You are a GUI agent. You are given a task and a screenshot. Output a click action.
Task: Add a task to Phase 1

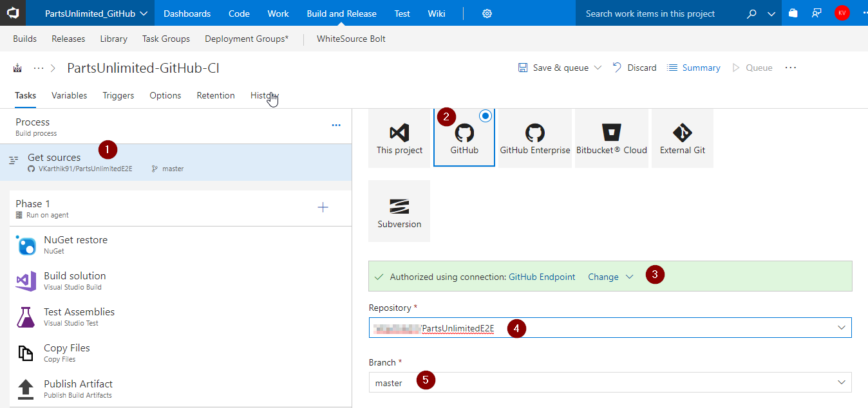coord(323,207)
